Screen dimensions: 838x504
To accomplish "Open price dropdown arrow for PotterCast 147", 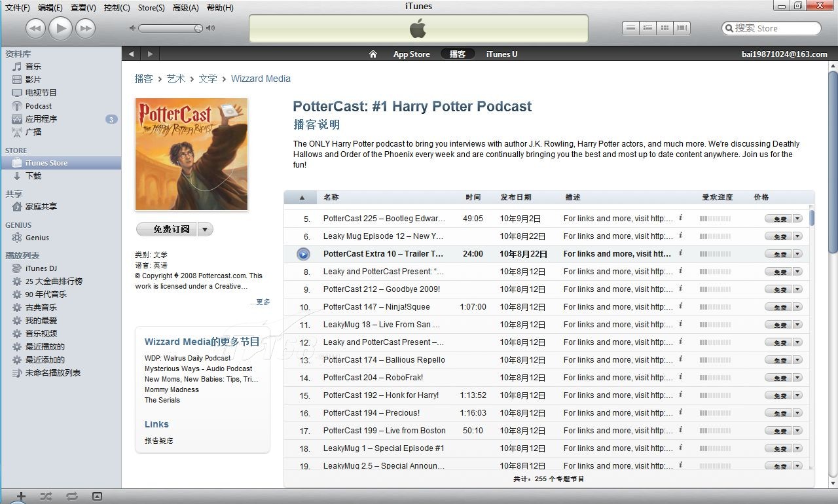I will (797, 307).
